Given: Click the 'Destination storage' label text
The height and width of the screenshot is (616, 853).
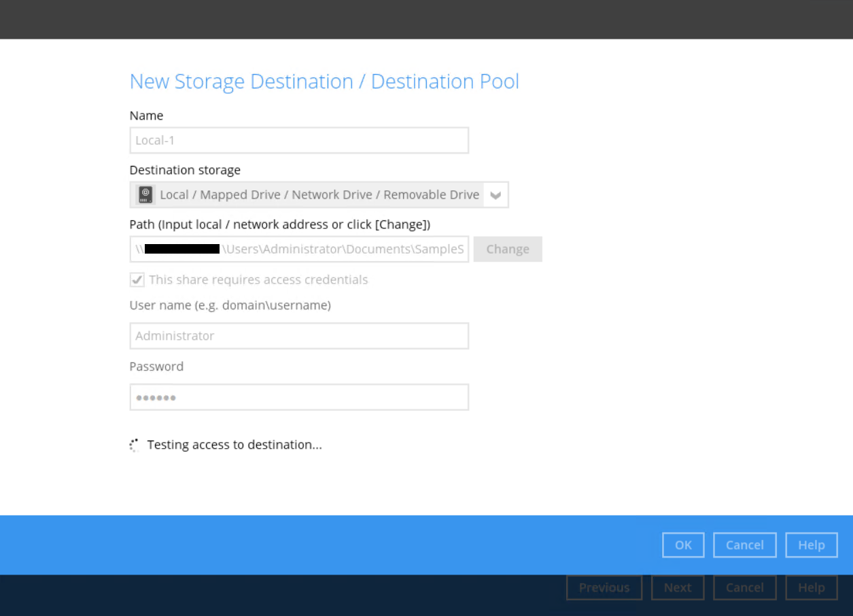Looking at the screenshot, I should pos(185,170).
